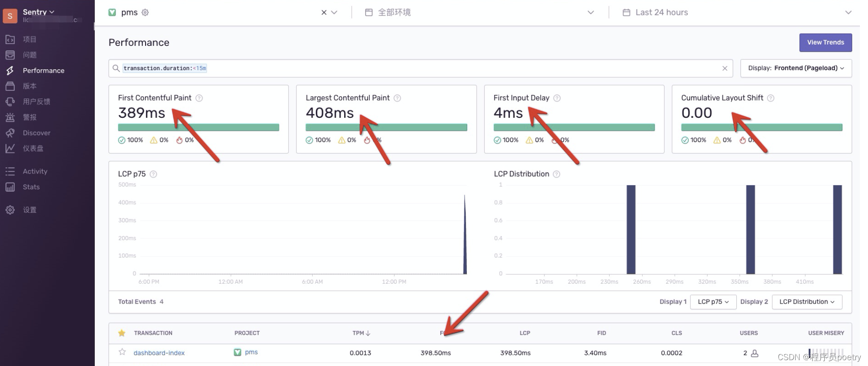868x366 pixels.
Task: Click the Cumulative Layout Shift green bar
Action: [x=762, y=127]
